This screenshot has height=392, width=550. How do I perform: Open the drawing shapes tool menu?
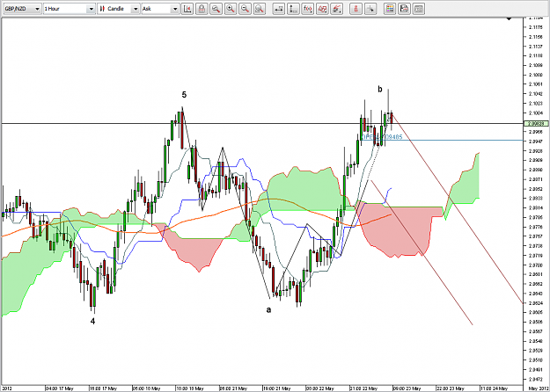click(x=322, y=9)
